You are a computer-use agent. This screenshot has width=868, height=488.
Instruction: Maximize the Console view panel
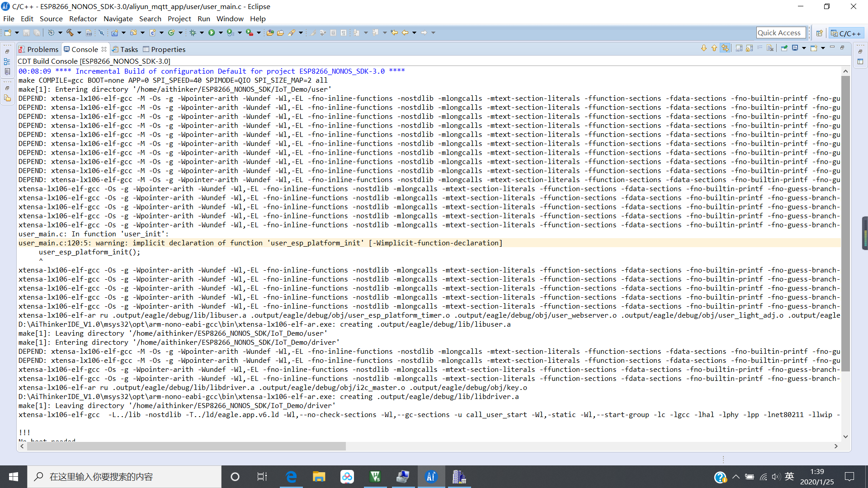[842, 47]
